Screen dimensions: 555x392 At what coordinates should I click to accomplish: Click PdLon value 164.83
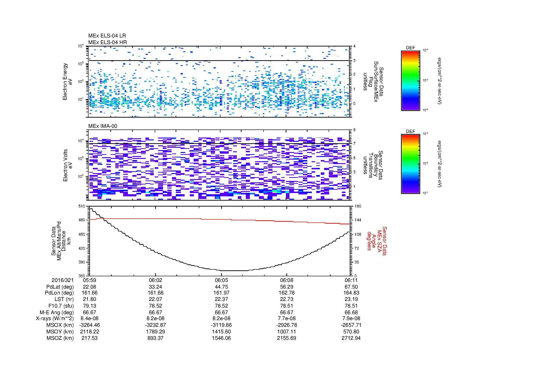(351, 293)
